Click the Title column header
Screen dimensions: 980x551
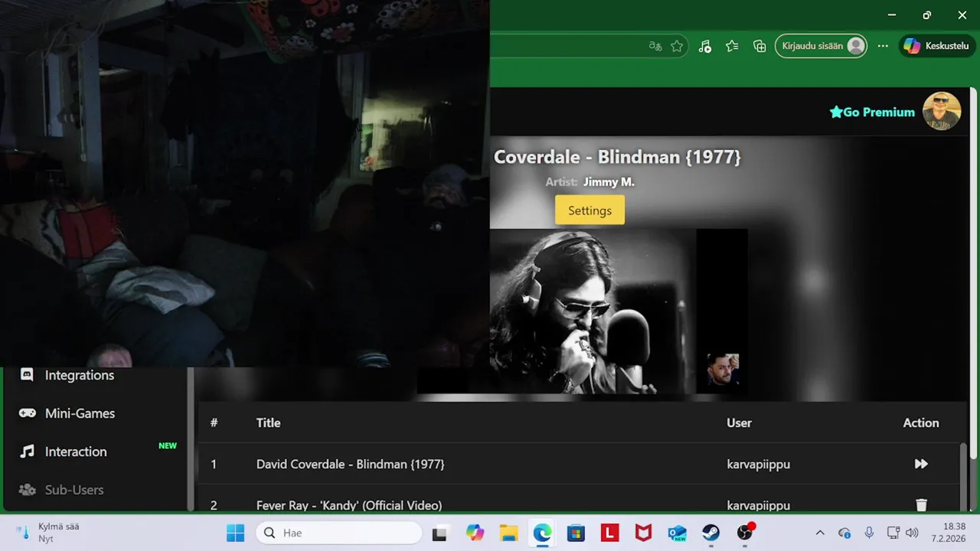(x=268, y=422)
